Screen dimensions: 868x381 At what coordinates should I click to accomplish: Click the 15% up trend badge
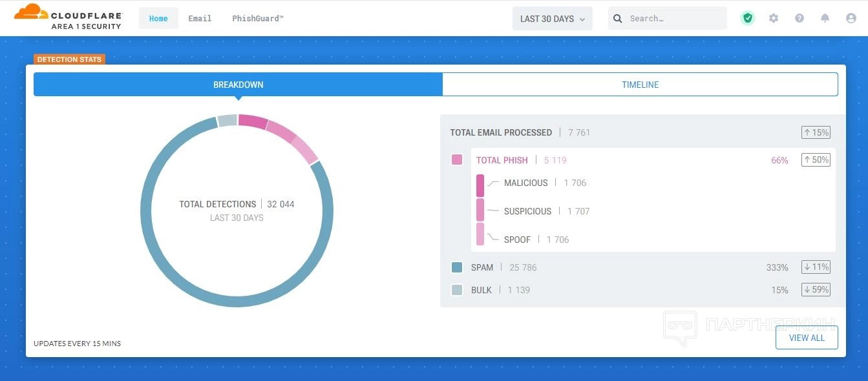coord(816,132)
